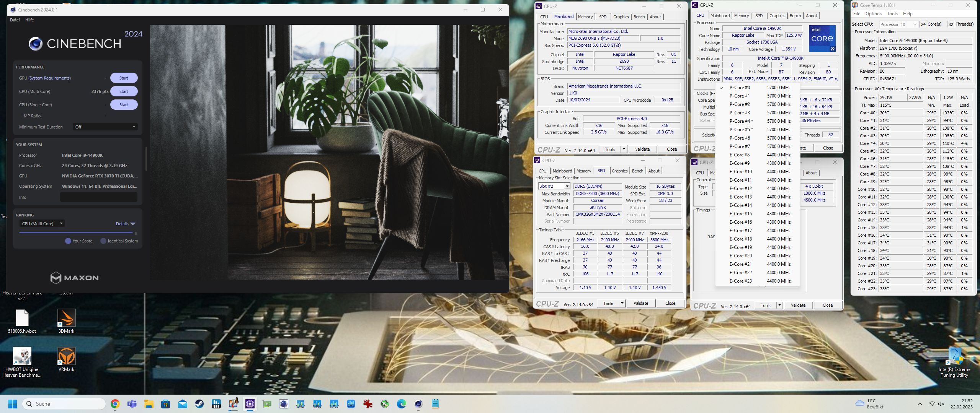The width and height of the screenshot is (980, 413).
Task: Click the Your Score legend dot
Action: [68, 241]
